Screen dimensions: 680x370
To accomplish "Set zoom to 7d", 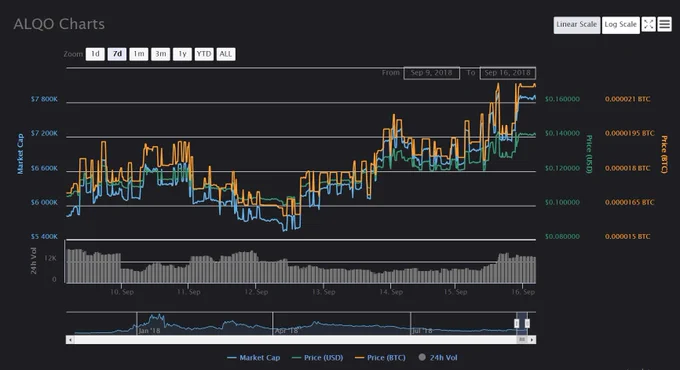I will coord(117,54).
